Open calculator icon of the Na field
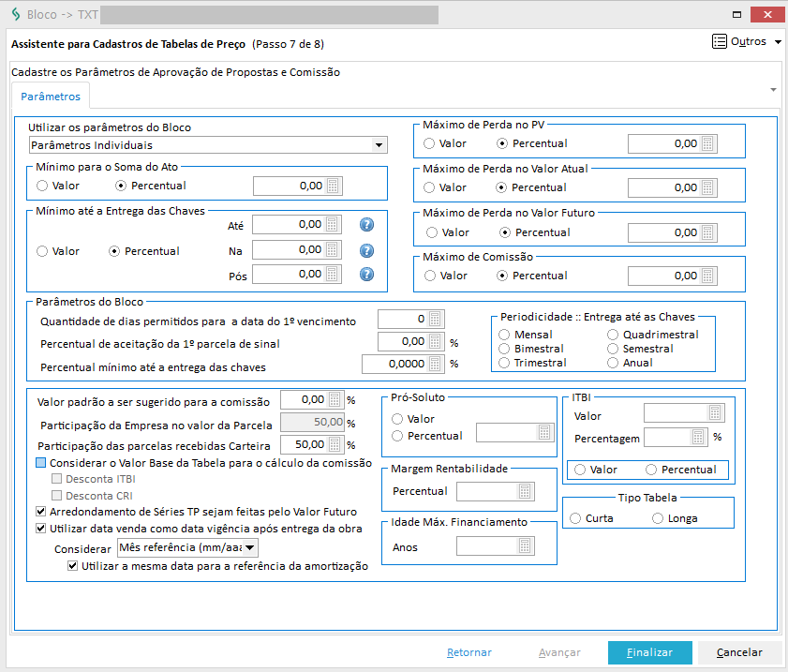The width and height of the screenshot is (788, 672). (332, 249)
